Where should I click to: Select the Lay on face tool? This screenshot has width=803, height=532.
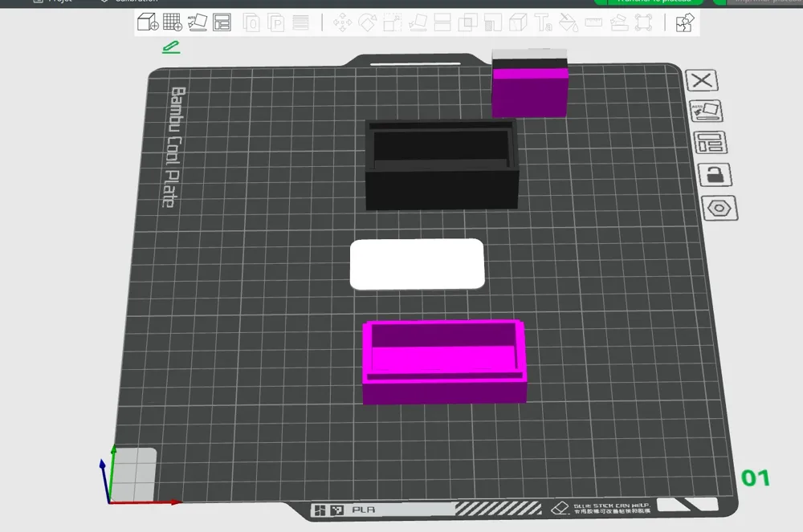(x=418, y=23)
